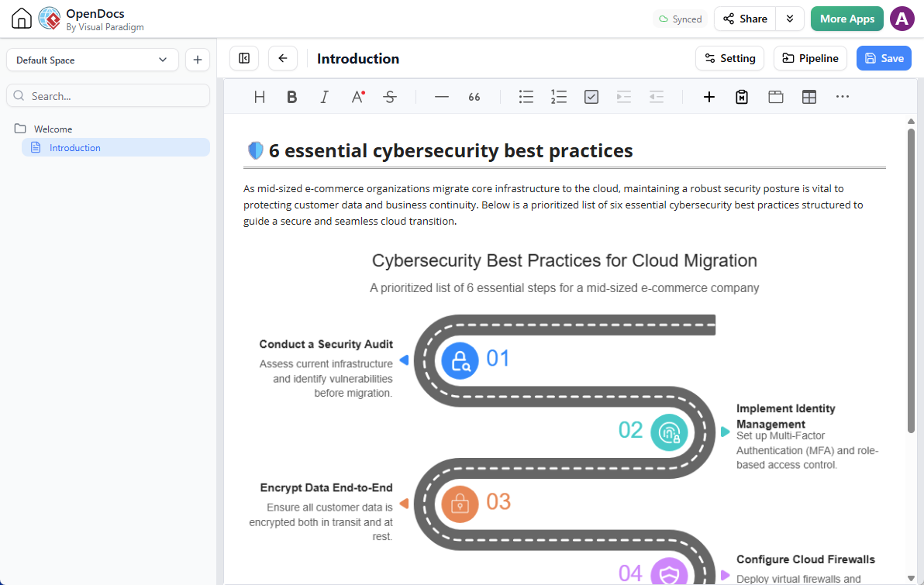
Task: Insert a task checkbox list
Action: pos(591,97)
